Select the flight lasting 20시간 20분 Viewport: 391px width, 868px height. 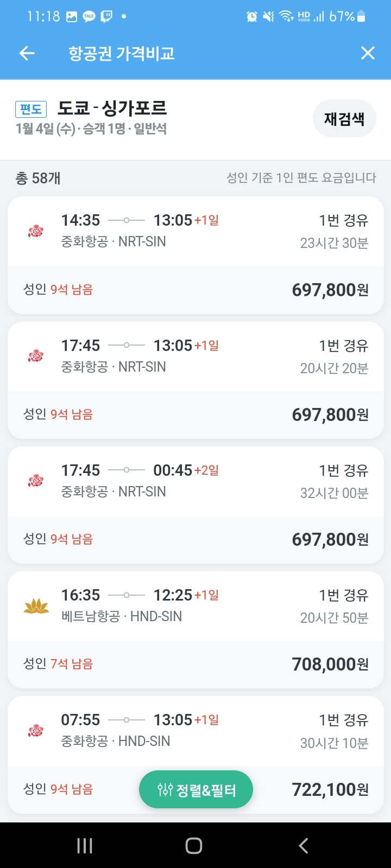tap(195, 380)
